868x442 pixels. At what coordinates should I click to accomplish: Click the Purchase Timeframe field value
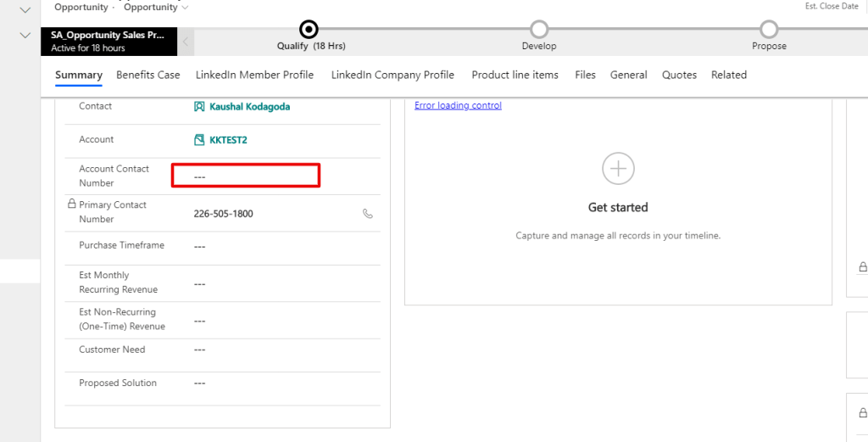(200, 246)
